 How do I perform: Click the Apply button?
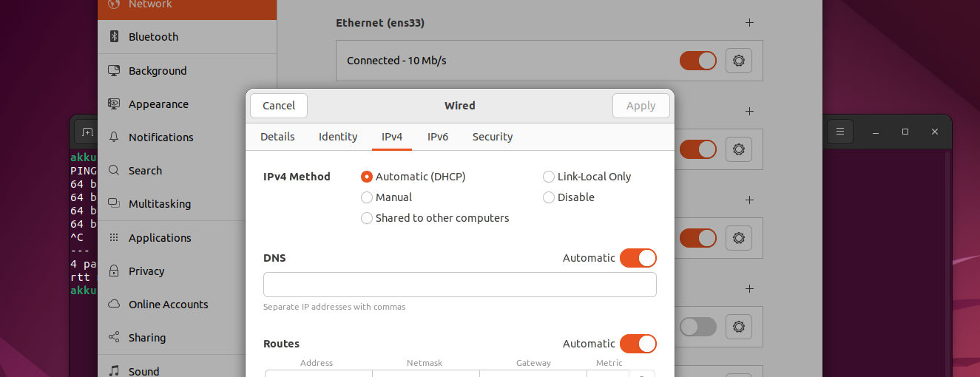tap(641, 106)
